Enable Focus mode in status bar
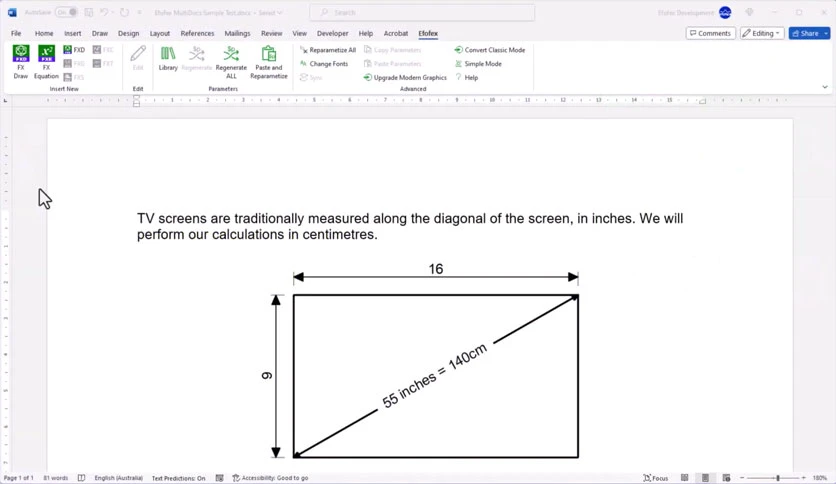The height and width of the screenshot is (484, 836). point(656,478)
